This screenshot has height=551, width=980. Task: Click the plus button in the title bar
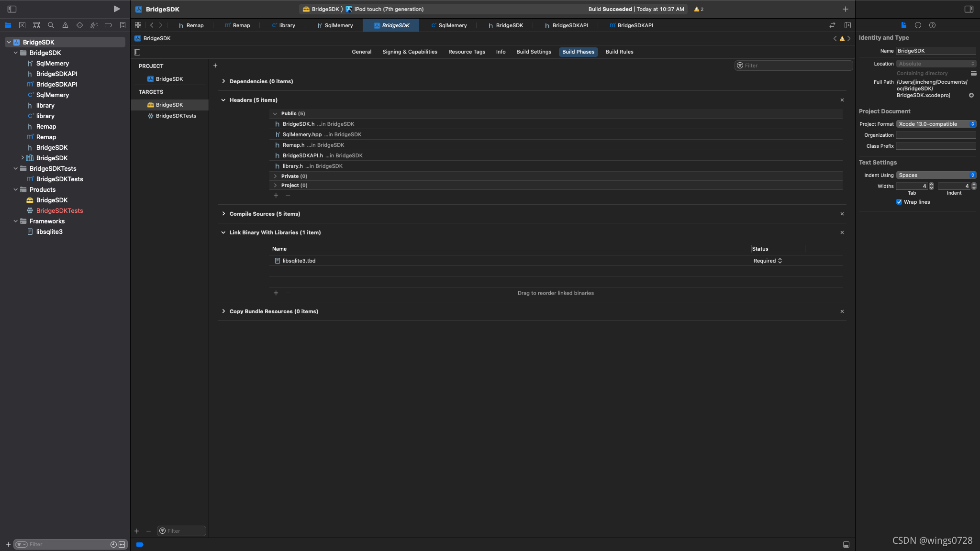point(846,9)
